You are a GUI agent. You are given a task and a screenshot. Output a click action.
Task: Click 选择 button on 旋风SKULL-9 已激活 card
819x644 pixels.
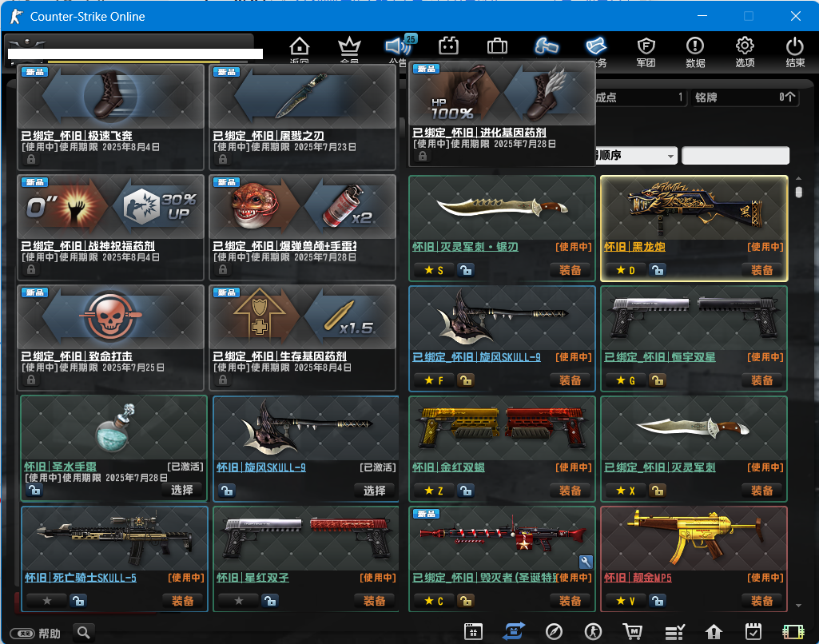374,491
